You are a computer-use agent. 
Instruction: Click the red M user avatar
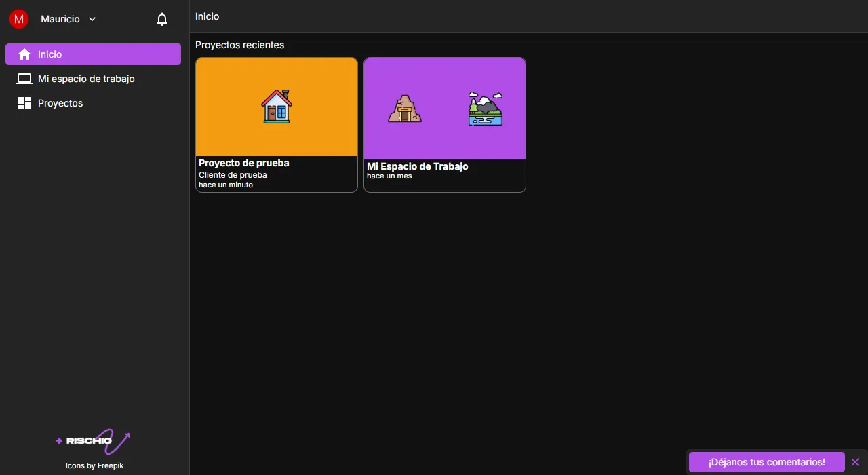tap(18, 19)
